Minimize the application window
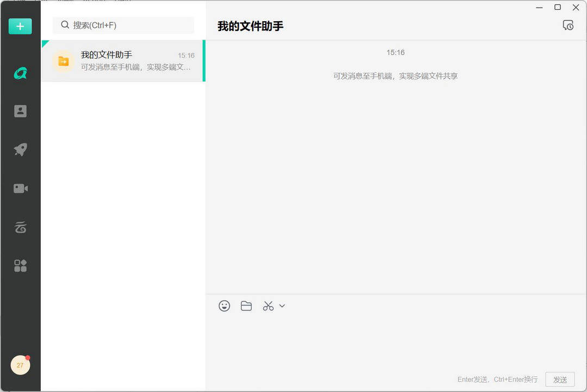This screenshot has width=587, height=392. [539, 8]
